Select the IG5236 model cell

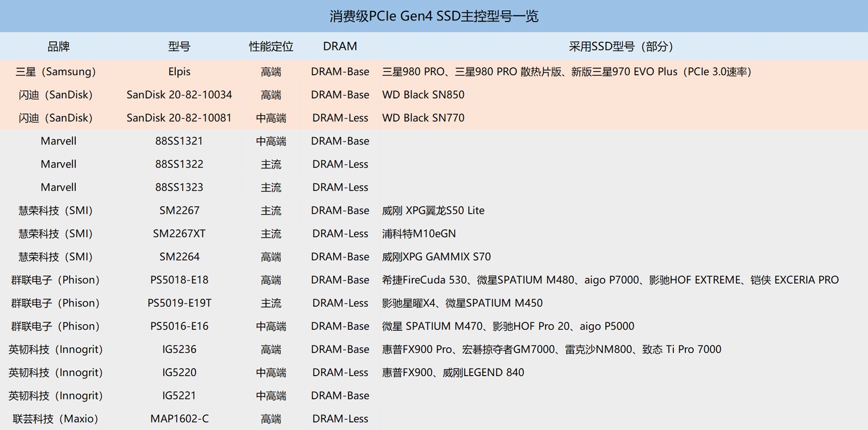179,349
